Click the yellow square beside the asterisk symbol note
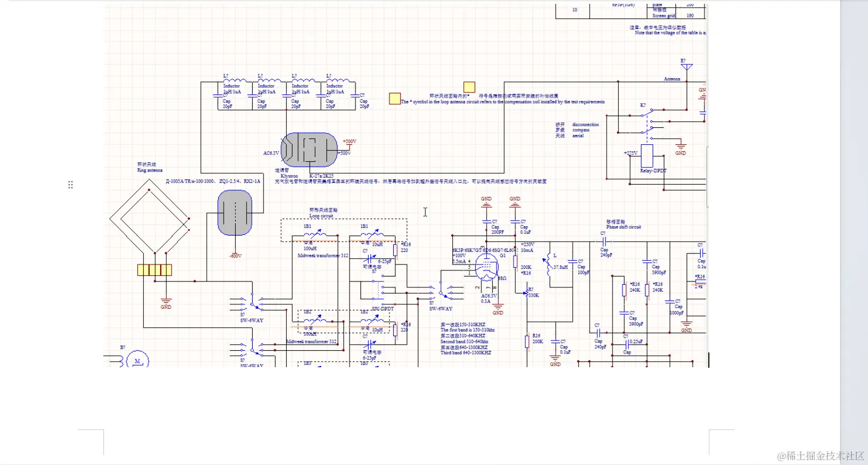This screenshot has width=868, height=465. [395, 98]
